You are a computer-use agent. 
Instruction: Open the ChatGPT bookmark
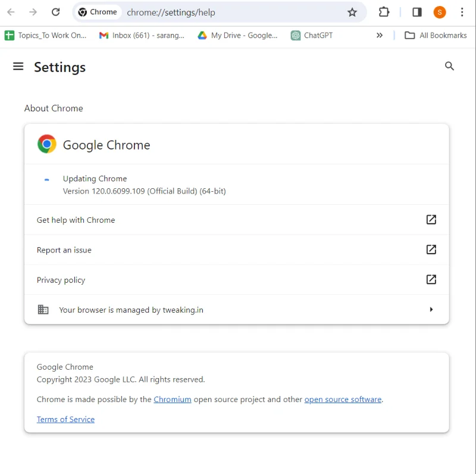pos(311,35)
